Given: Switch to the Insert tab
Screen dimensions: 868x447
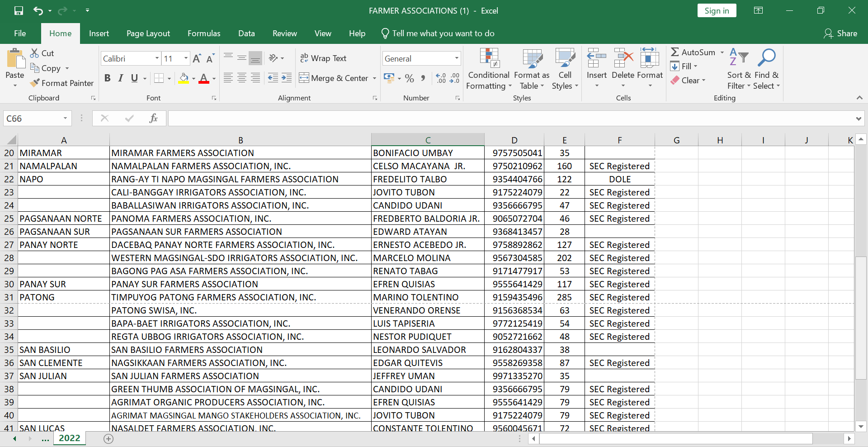Looking at the screenshot, I should (99, 33).
